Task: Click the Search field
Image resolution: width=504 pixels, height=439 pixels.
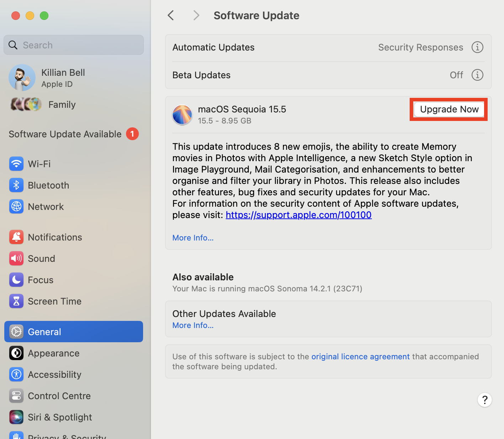Action: click(73, 45)
